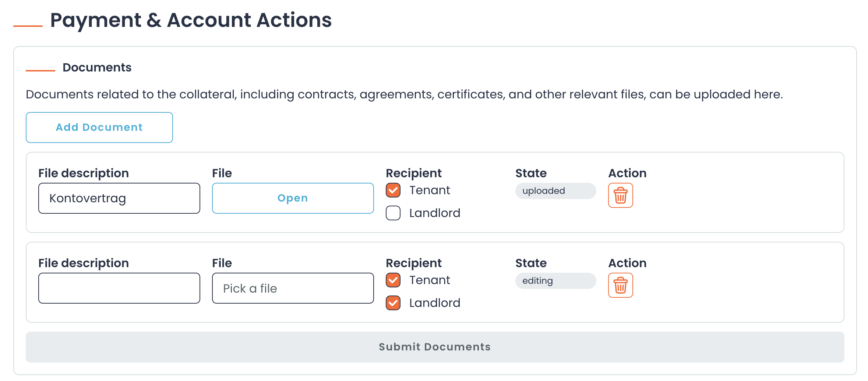Click the Kontovertrag description field

pos(119,198)
